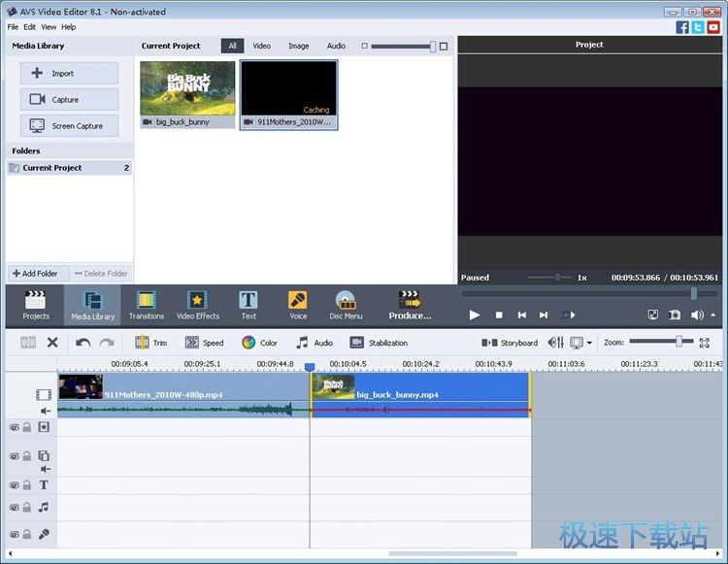Screen dimensions: 728x564
Task: Click the Capture button
Action: point(69,99)
